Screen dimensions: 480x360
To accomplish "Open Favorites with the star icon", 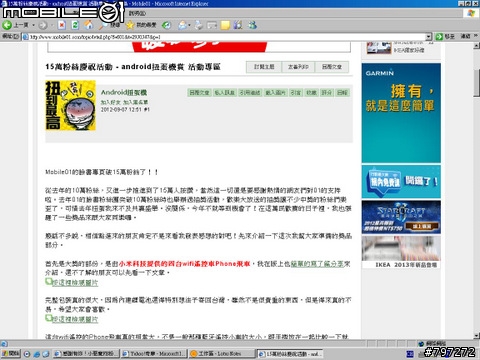I will [x=141, y=25].
